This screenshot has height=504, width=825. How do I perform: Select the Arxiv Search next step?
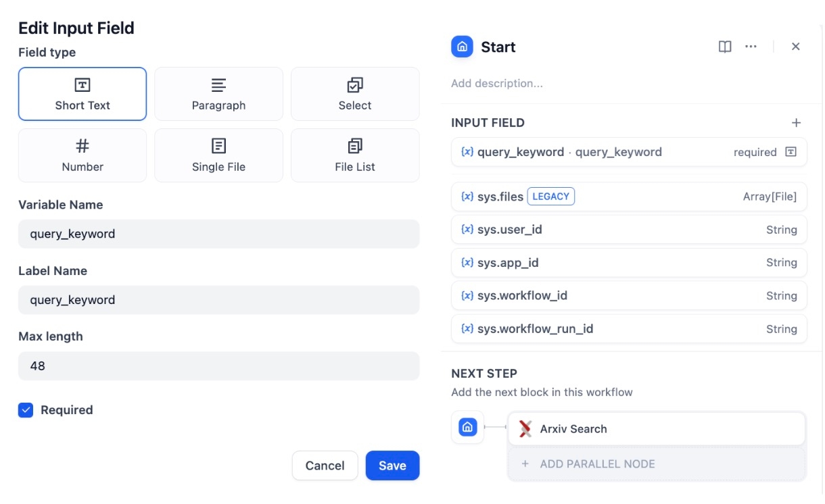point(656,429)
